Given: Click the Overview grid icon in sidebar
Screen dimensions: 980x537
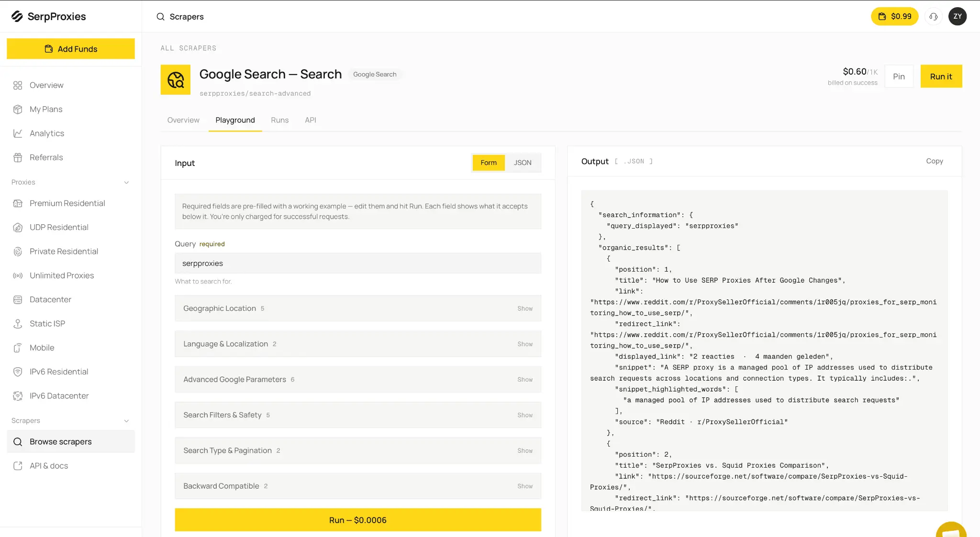Looking at the screenshot, I should [18, 85].
